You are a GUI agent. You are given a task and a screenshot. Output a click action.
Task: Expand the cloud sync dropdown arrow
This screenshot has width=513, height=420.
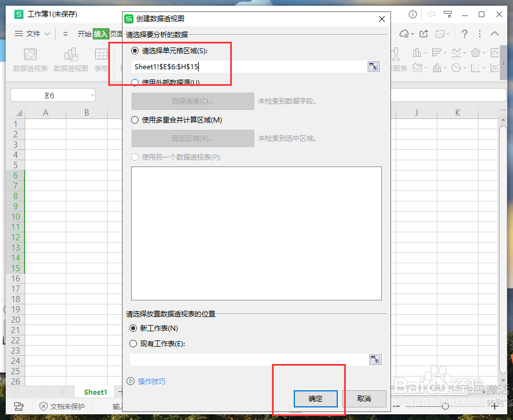[x=413, y=34]
